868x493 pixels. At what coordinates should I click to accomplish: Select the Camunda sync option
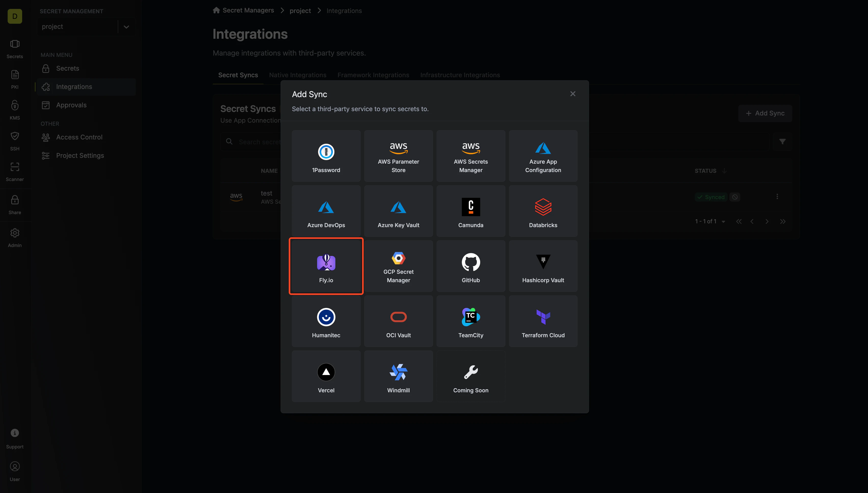471,211
